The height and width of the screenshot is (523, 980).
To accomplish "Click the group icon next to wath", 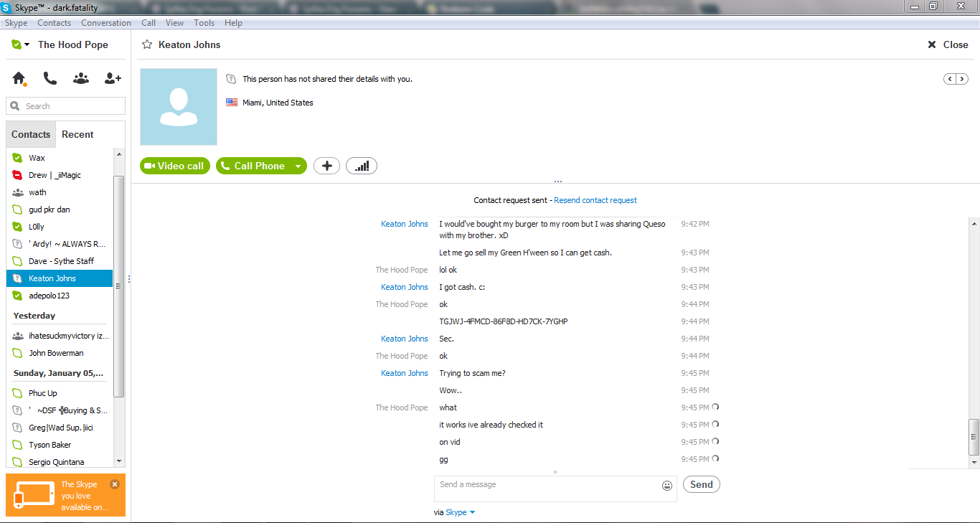I will (18, 192).
